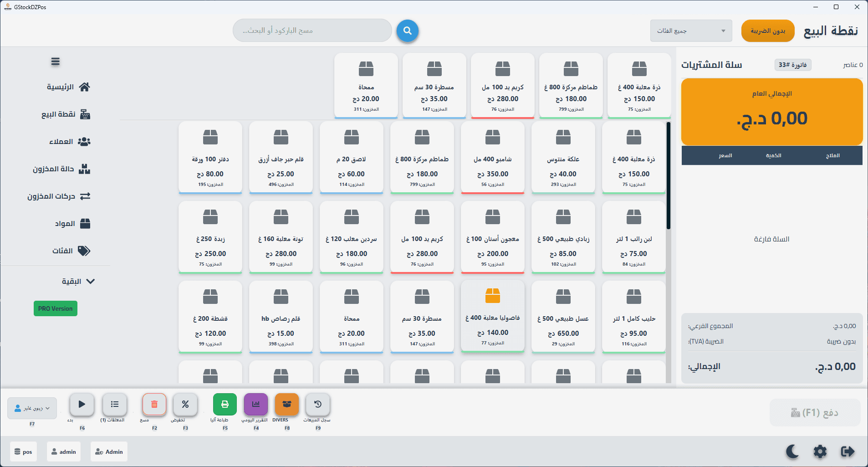This screenshot has width=868, height=467.
Task: Open سجل المبيعات sales history button
Action: coord(318,405)
